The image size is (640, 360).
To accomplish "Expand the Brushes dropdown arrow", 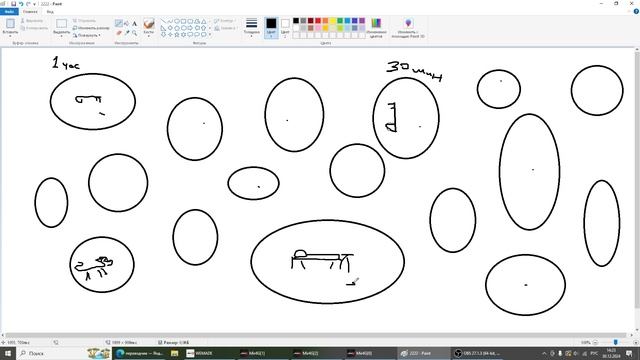I will click(149, 36).
